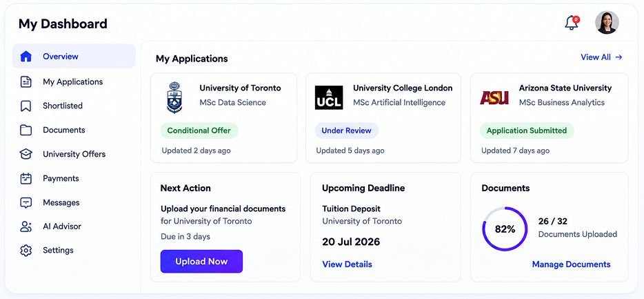Open the Settings gear icon
The image size is (644, 299).
click(x=26, y=251)
